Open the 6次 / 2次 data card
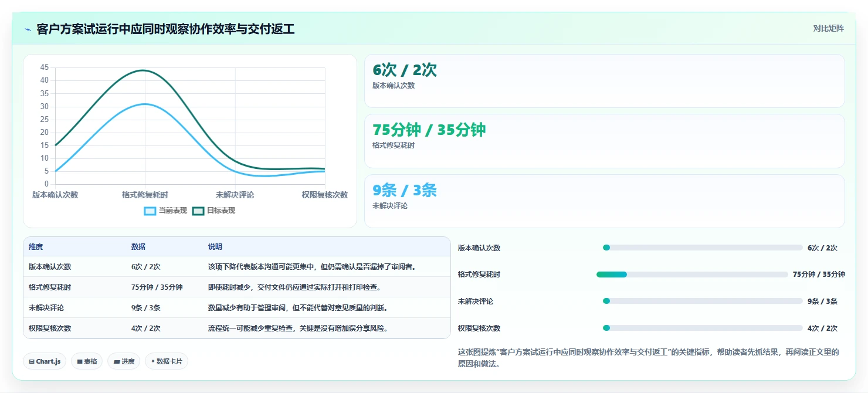The image size is (868, 393). coord(605,81)
